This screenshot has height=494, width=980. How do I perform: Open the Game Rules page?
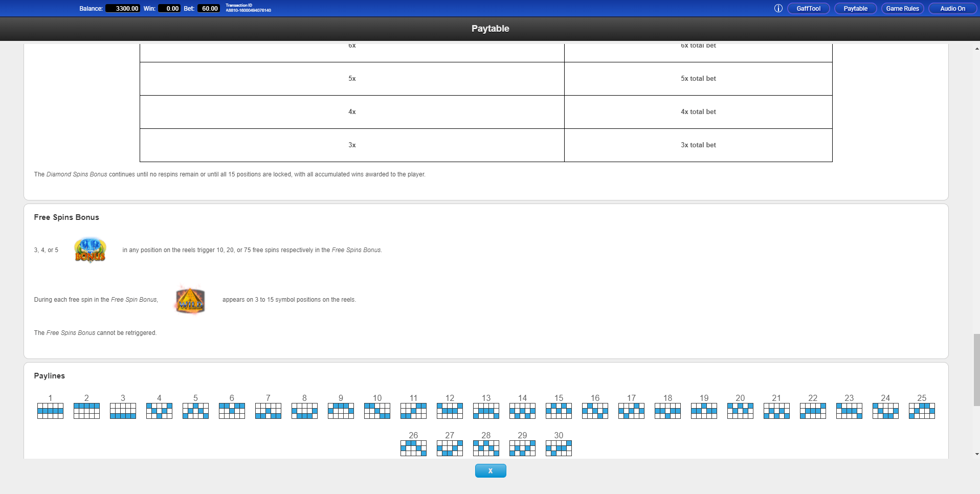point(902,9)
